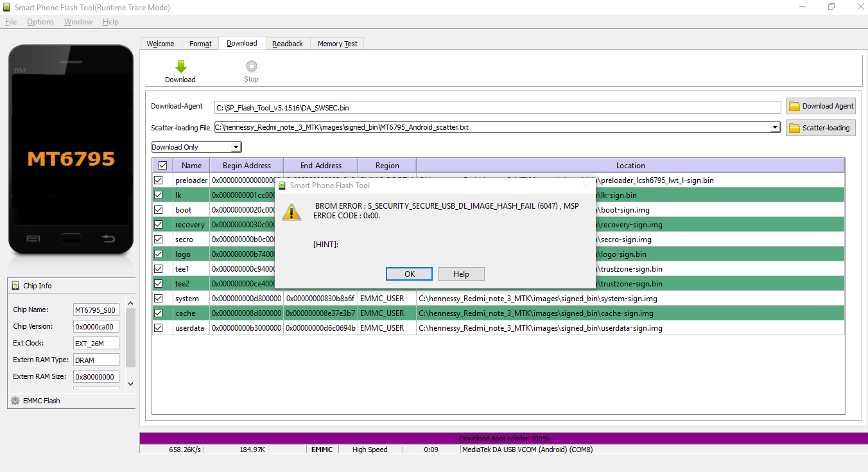The width and height of the screenshot is (868, 472).
Task: Click the Chip Info panel icon
Action: click(x=16, y=286)
